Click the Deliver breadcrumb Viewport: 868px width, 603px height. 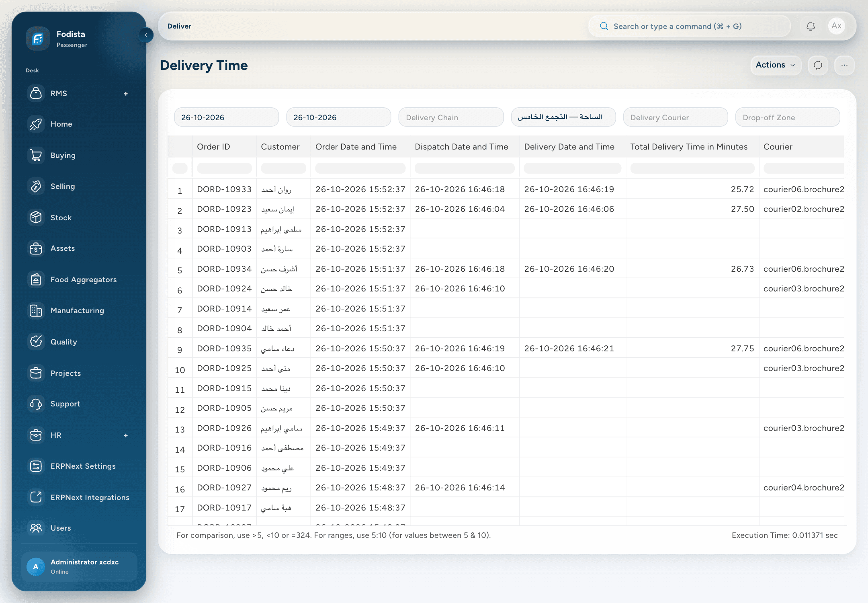pyautogui.click(x=179, y=26)
